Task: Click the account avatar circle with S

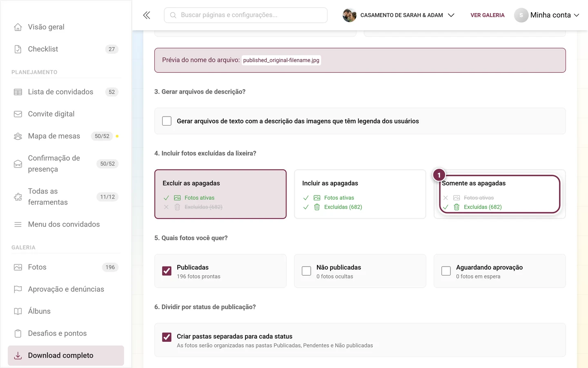Action: (x=521, y=15)
